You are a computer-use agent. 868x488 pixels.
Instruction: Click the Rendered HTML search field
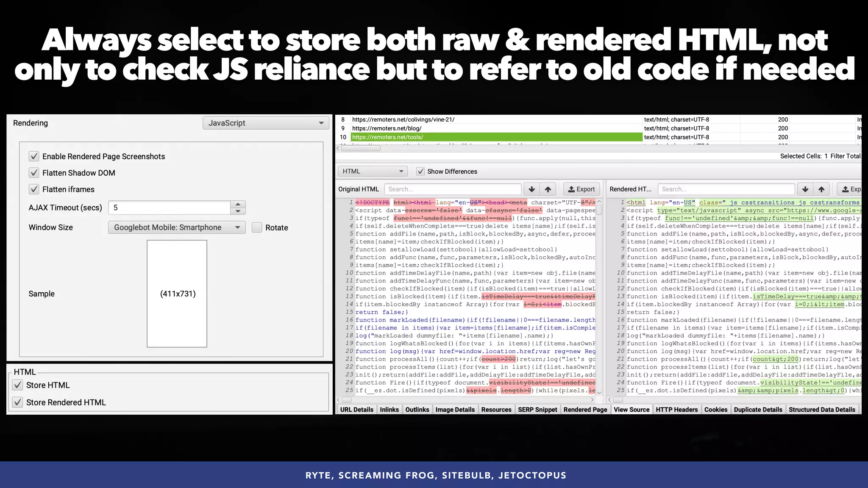pyautogui.click(x=726, y=189)
